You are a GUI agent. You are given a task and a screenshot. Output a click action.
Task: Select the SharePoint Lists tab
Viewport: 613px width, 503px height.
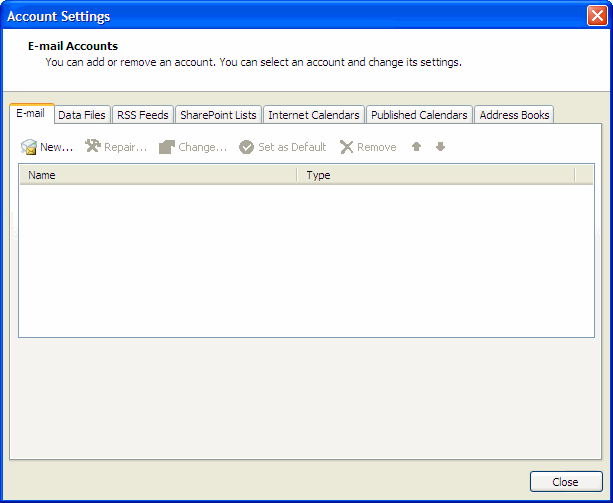(218, 115)
